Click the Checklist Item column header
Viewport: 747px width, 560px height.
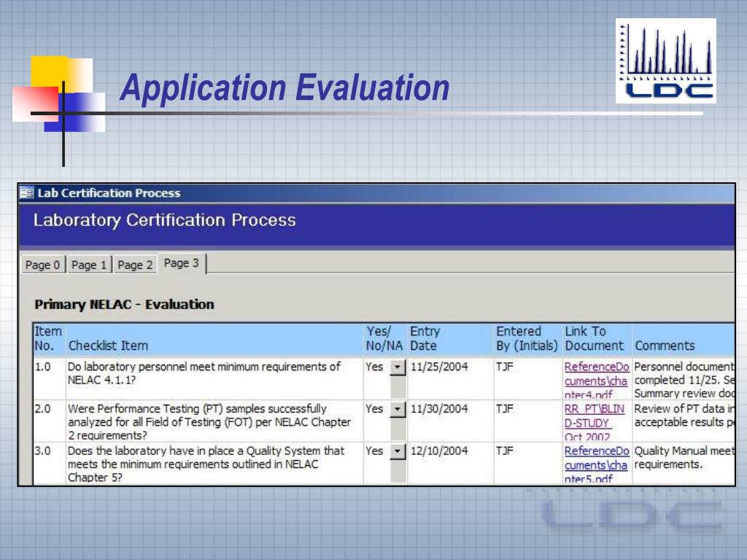point(108,346)
